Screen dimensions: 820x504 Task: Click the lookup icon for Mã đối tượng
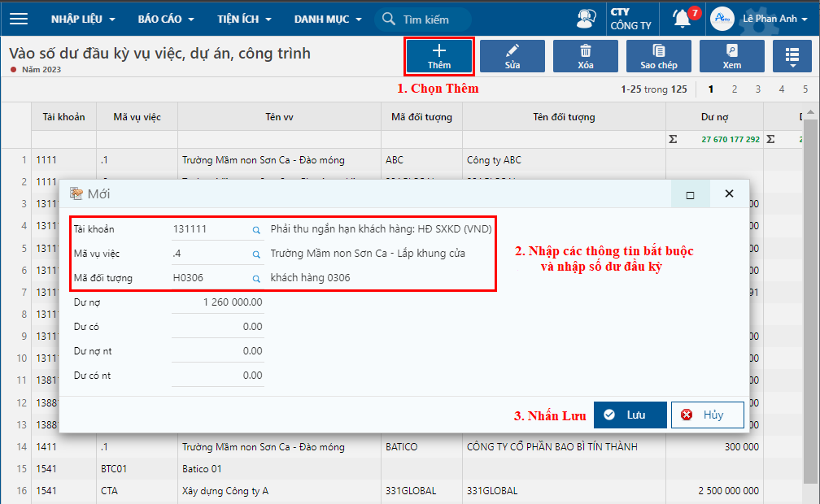pos(256,279)
